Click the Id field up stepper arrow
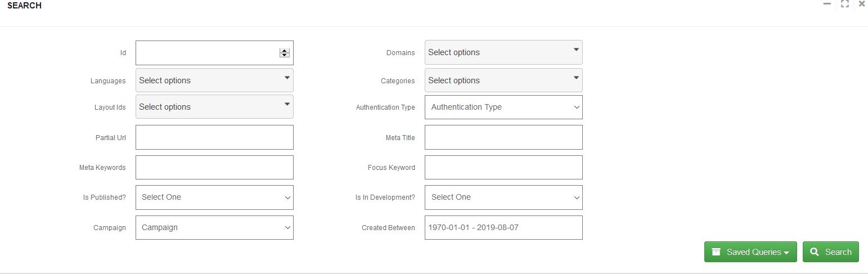 click(x=285, y=51)
